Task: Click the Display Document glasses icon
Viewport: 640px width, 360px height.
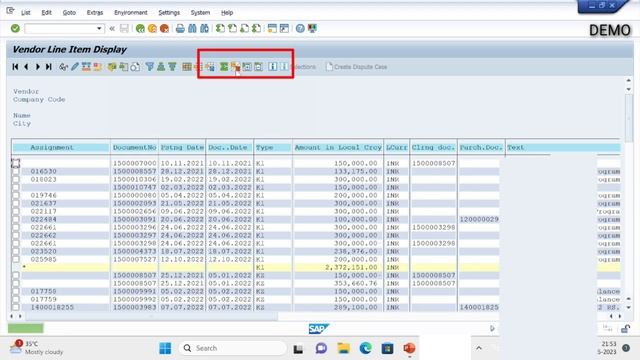Action: tap(63, 67)
